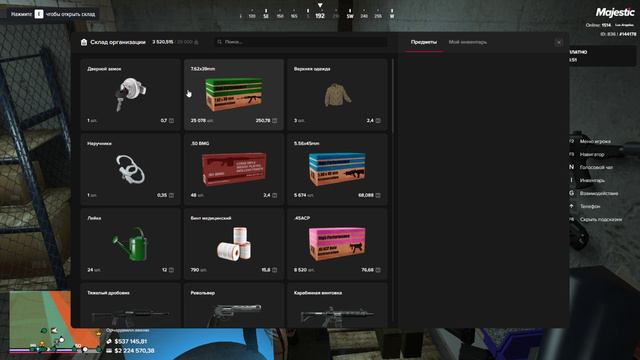Click weight icon on 7.62x39mm card

click(275, 121)
